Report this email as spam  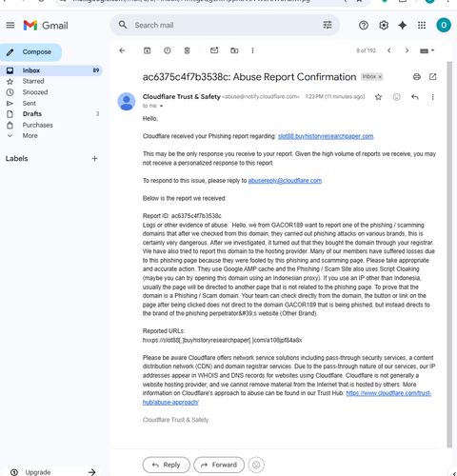[168, 50]
